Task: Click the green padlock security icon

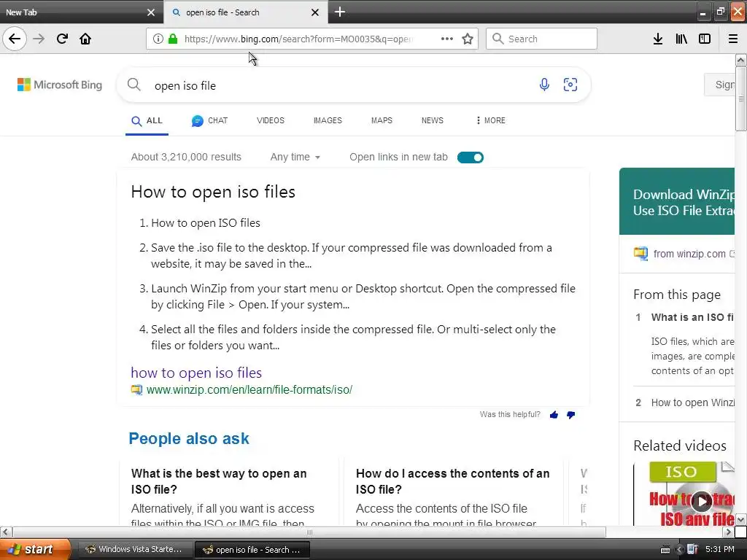Action: pyautogui.click(x=174, y=39)
